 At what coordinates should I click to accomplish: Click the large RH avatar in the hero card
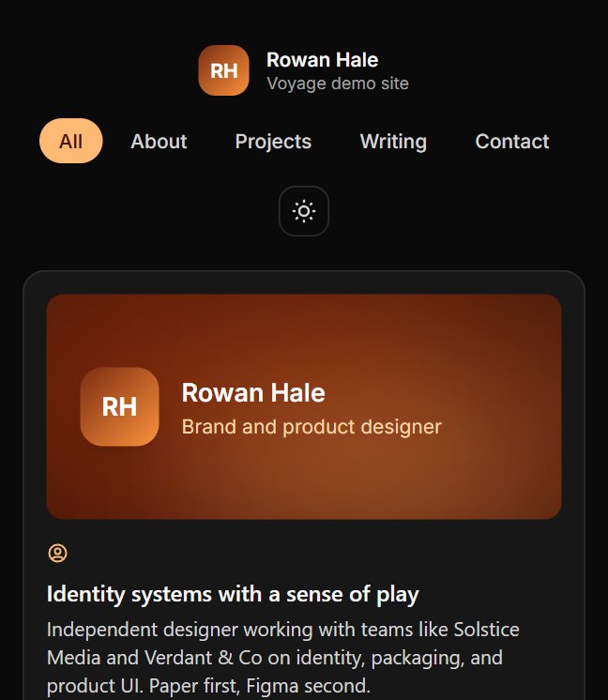[120, 406]
